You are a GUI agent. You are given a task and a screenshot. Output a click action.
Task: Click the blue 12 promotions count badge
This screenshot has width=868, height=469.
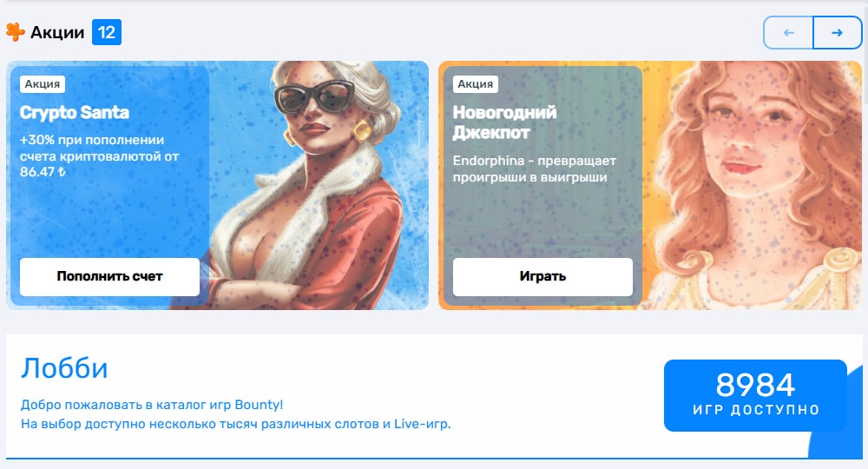tap(106, 32)
